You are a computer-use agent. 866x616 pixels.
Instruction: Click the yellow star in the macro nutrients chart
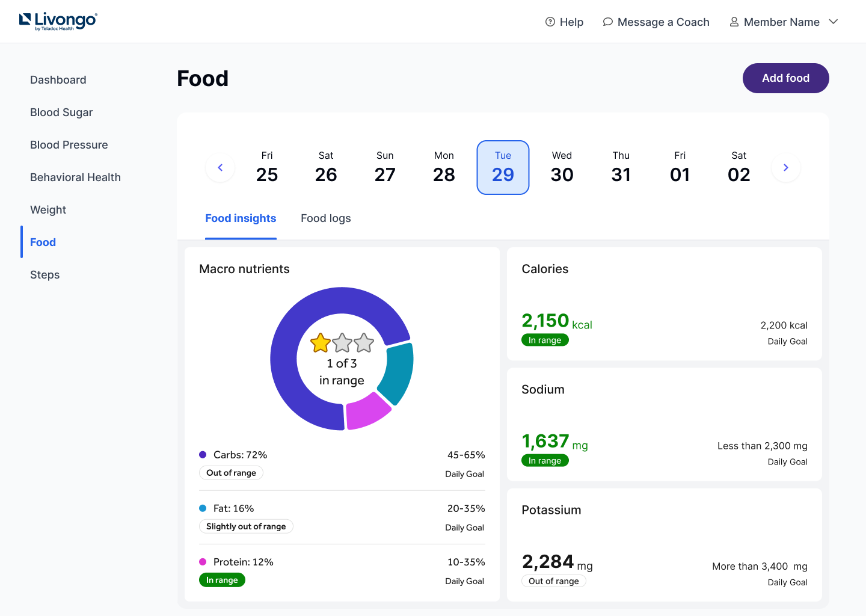coord(321,342)
